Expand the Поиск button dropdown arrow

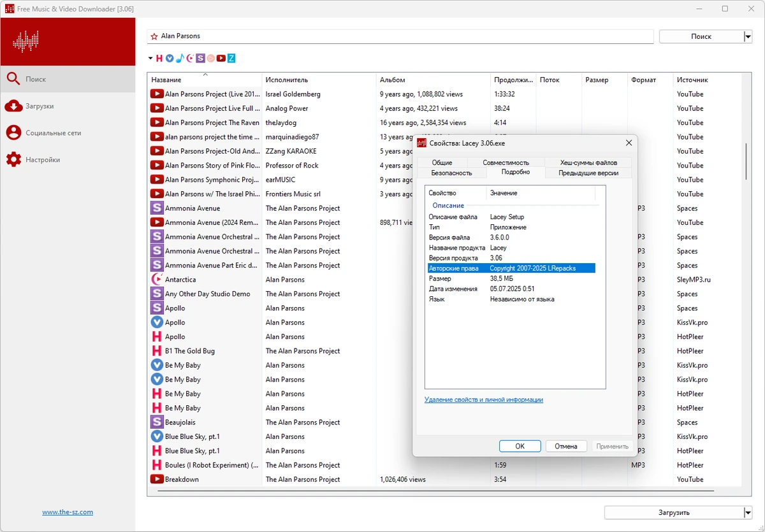click(x=748, y=37)
